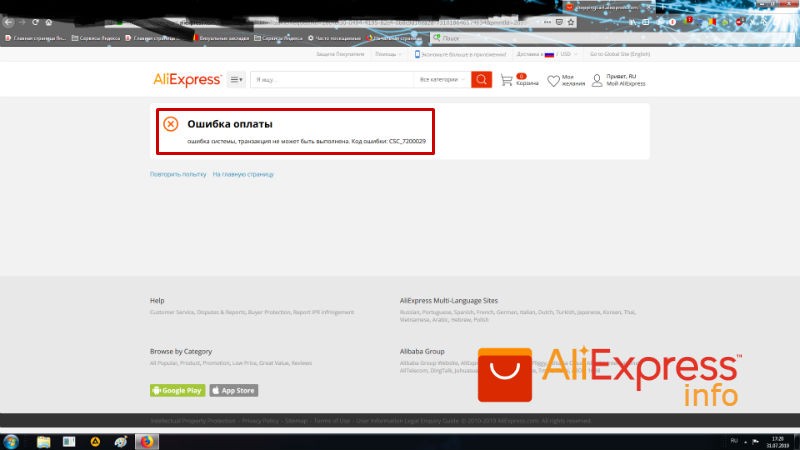Open Great Value category link
Screen dimensions: 800x450
point(274,363)
